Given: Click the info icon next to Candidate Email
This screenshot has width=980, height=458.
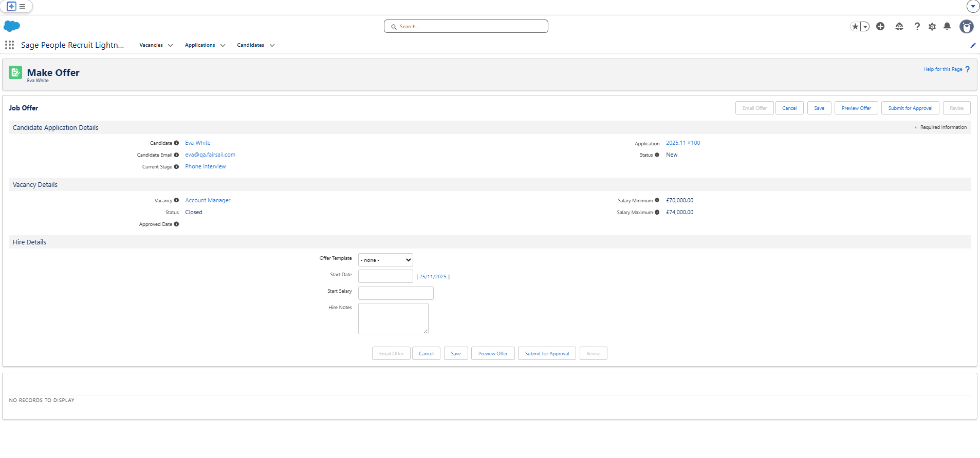Looking at the screenshot, I should tap(176, 155).
